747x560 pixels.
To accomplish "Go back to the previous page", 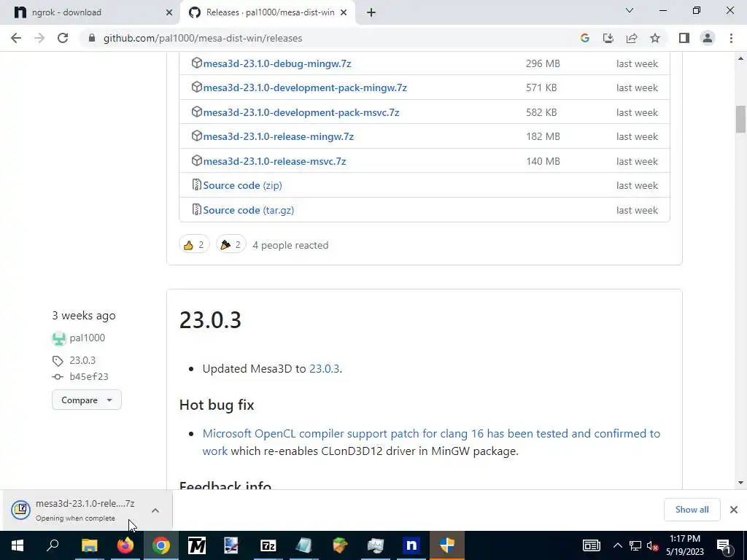I will pos(16,38).
